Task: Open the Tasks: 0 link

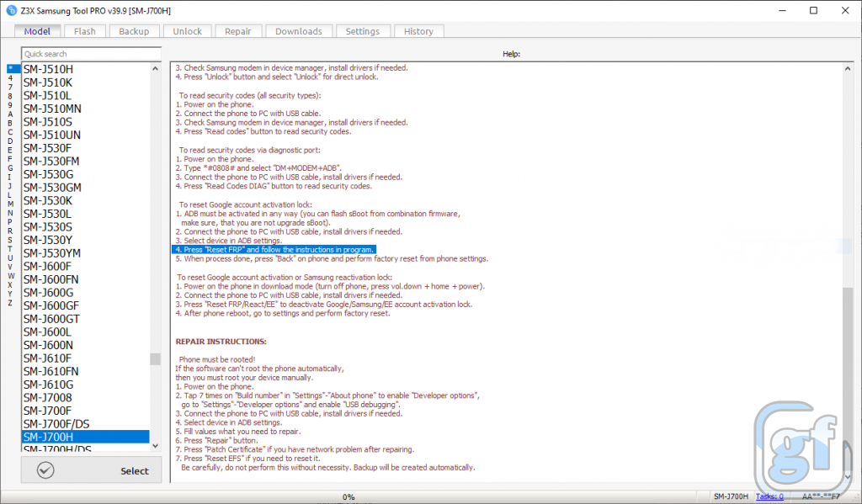Action: (769, 496)
